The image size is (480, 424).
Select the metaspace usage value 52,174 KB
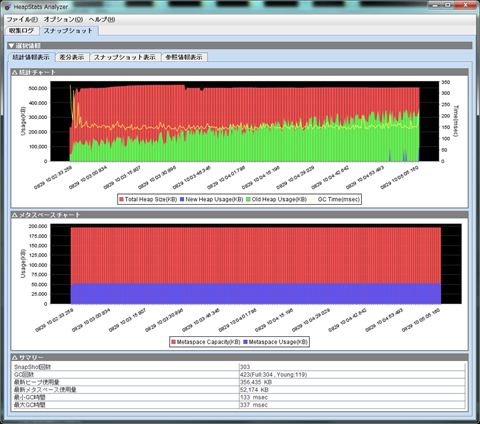click(254, 390)
